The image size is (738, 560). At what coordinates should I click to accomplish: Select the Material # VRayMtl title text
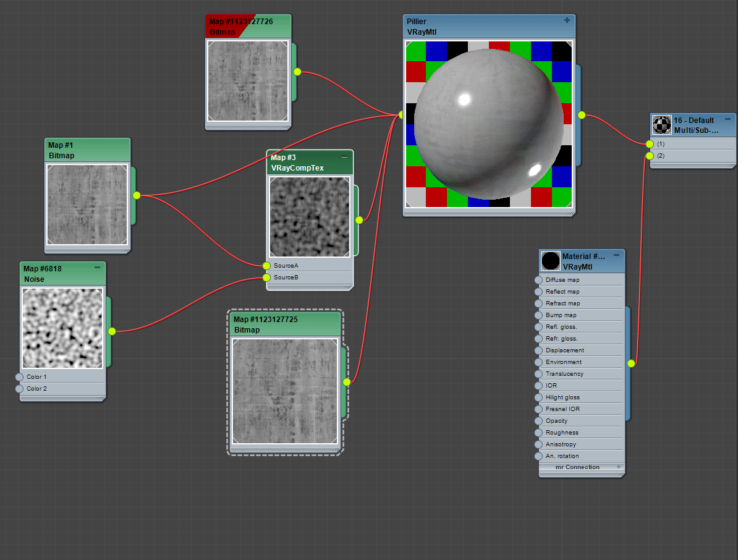(x=583, y=261)
